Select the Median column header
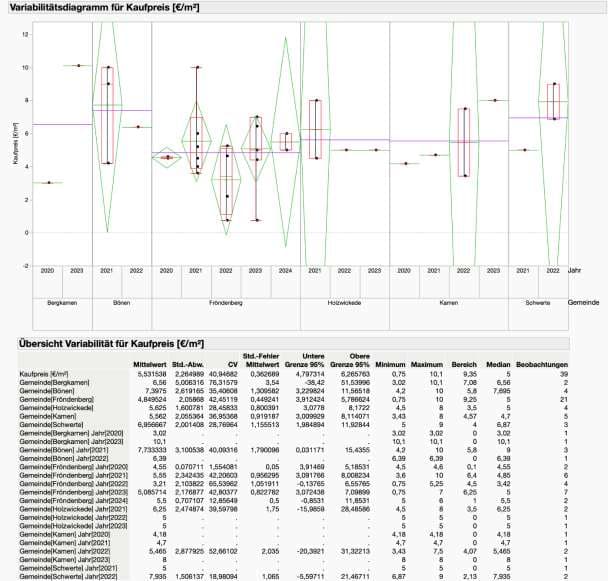Screen dimensions: 608x581 pos(498,365)
